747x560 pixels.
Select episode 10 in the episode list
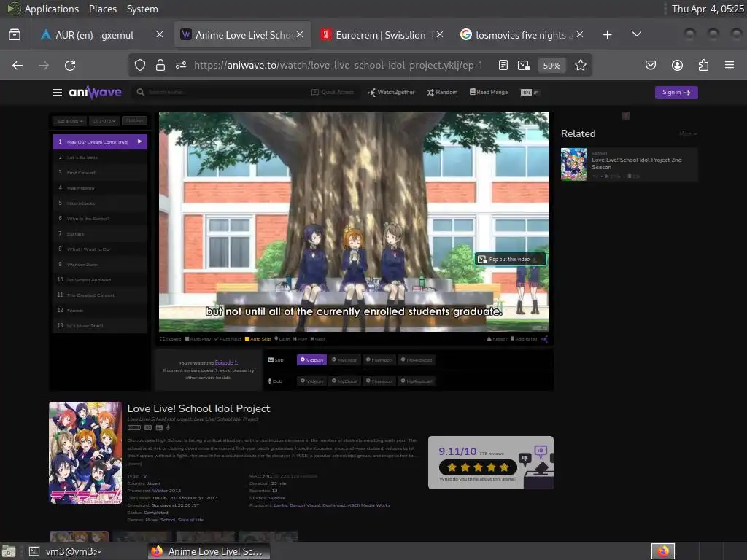click(x=99, y=279)
